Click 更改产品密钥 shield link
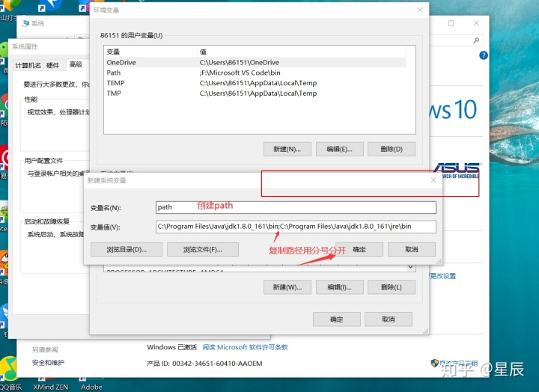Viewport: 539px width, 392px height. tap(454, 363)
